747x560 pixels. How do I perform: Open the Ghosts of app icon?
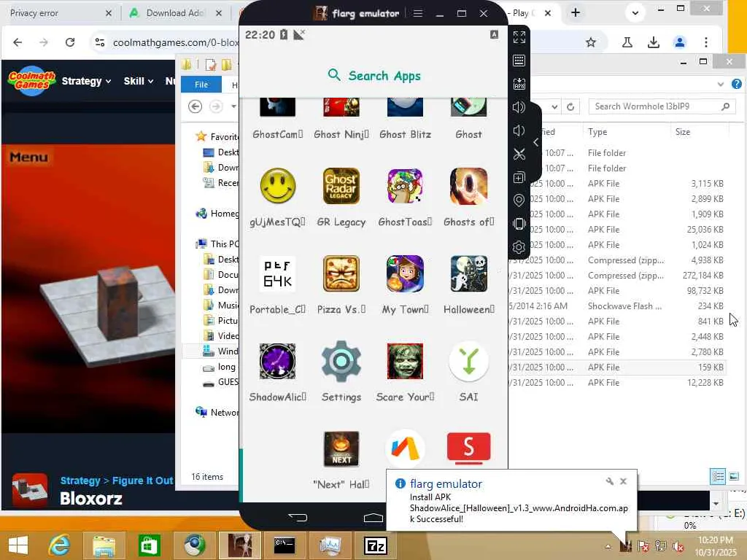(x=469, y=186)
